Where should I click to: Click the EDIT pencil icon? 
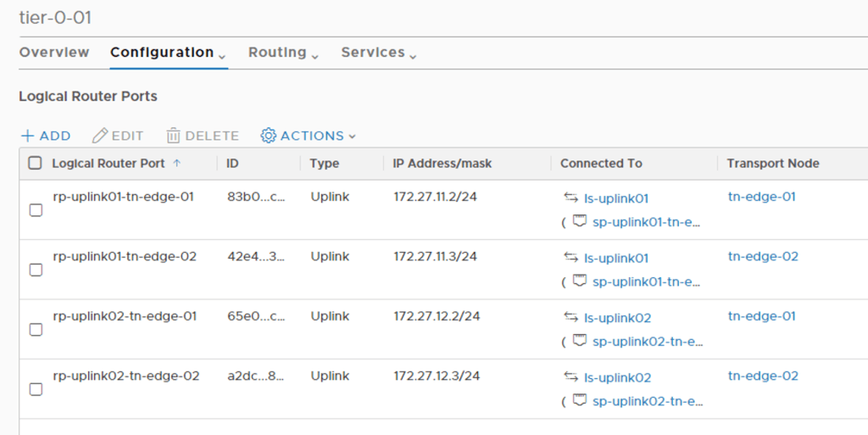[100, 136]
